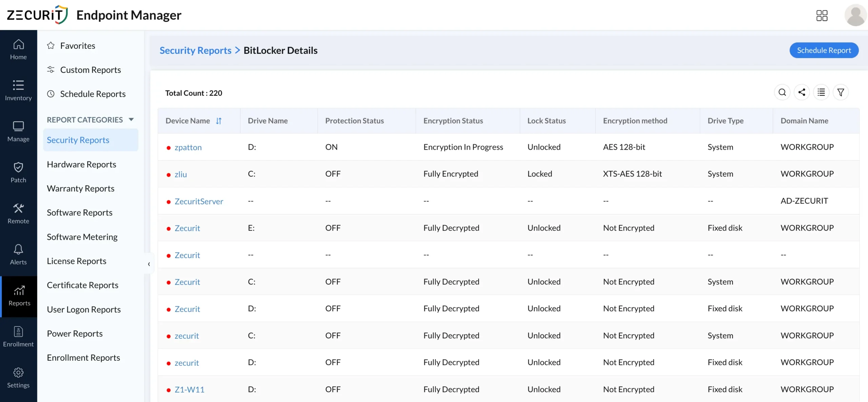Open the filter funnel icon
The image size is (868, 402).
point(841,92)
